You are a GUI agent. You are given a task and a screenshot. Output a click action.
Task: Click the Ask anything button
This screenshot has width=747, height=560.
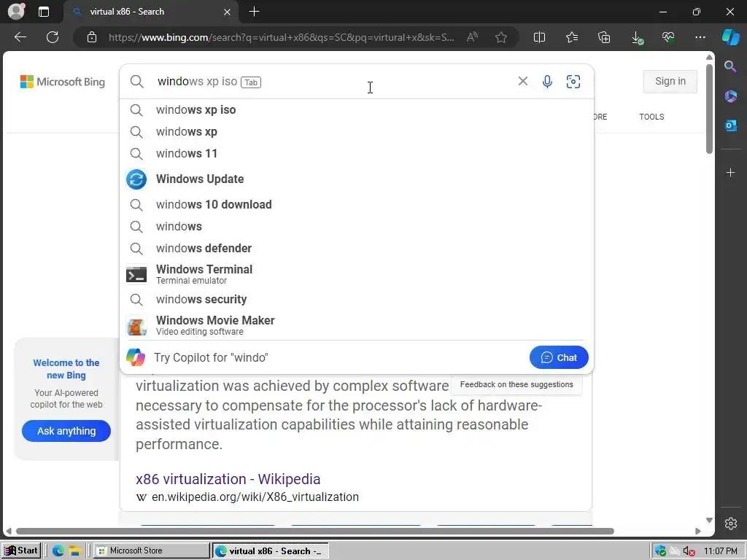[66, 431]
